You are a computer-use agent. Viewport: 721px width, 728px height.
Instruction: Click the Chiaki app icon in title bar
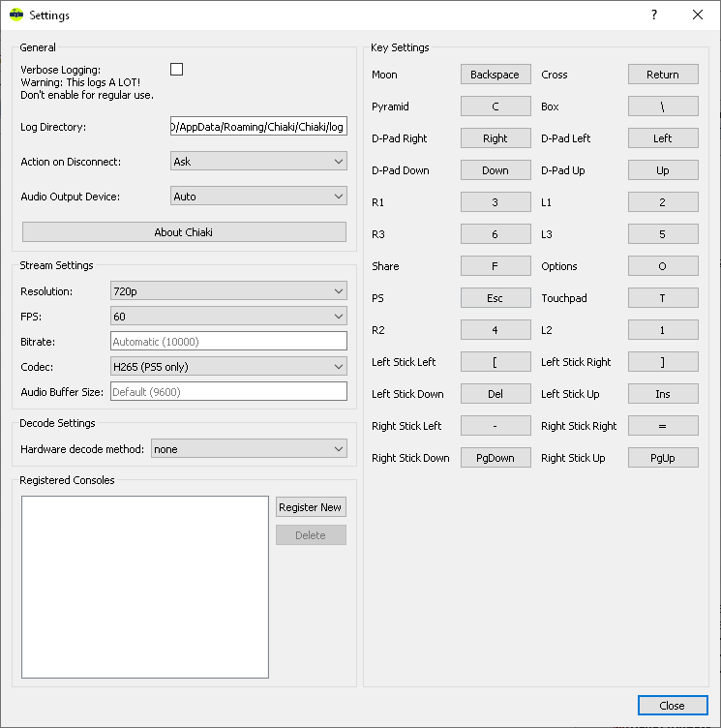click(x=16, y=15)
